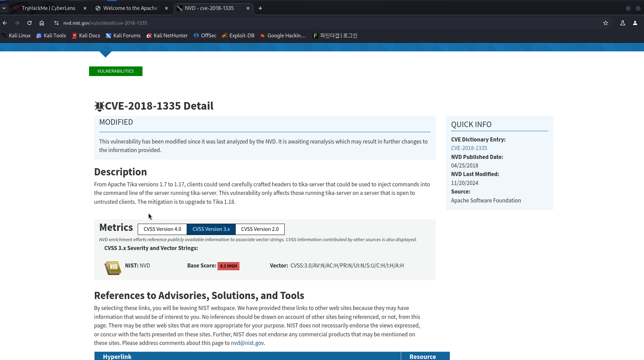
Task: Select the NVD - cve-2018-1335 tab
Action: [209, 8]
